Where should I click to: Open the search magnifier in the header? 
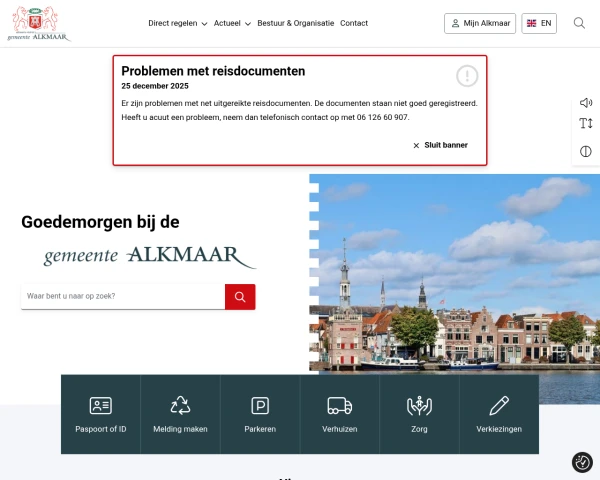point(579,23)
